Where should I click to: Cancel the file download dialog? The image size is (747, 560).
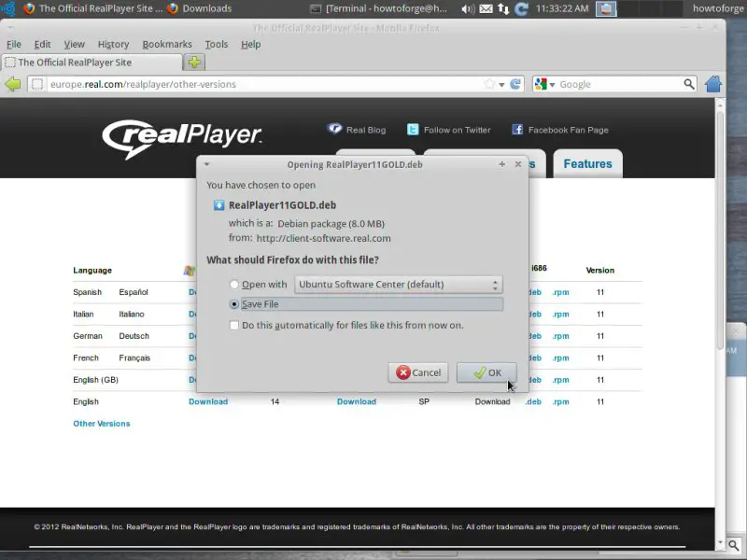(417, 372)
